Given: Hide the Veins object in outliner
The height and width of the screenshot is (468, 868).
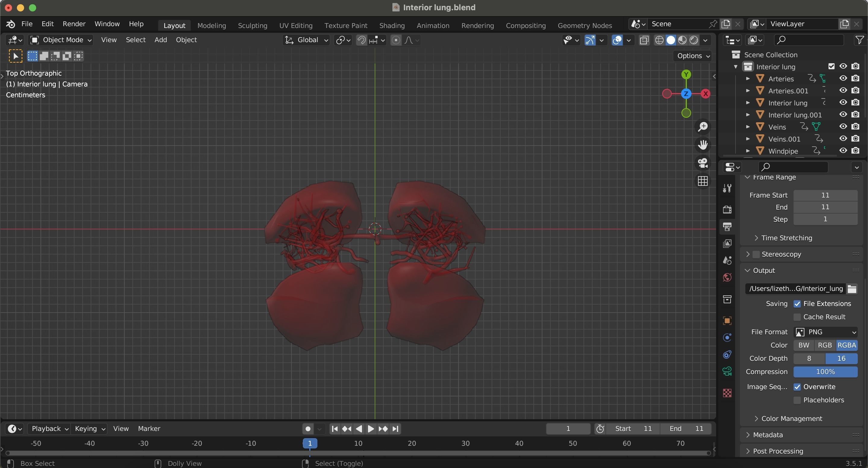Looking at the screenshot, I should tap(843, 126).
